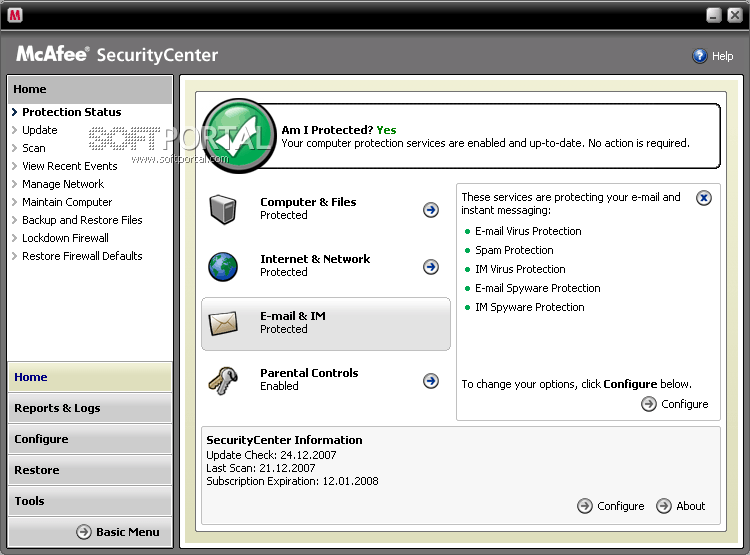Expand Internet & Network details arrow

(431, 266)
